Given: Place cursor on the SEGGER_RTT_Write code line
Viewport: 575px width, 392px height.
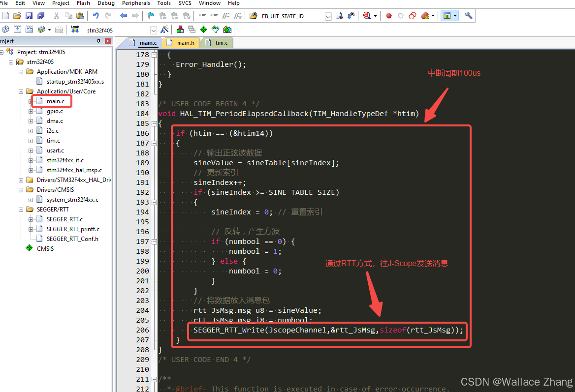Looking at the screenshot, I should point(328,330).
